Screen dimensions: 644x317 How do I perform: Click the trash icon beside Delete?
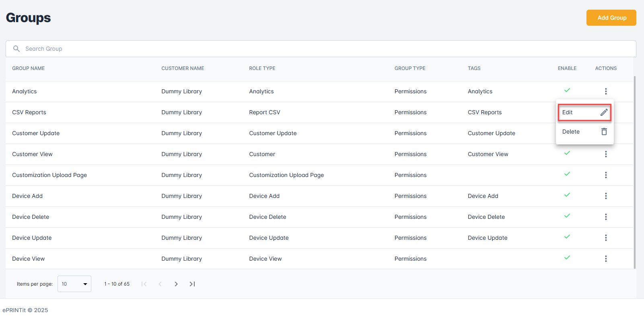pyautogui.click(x=604, y=132)
